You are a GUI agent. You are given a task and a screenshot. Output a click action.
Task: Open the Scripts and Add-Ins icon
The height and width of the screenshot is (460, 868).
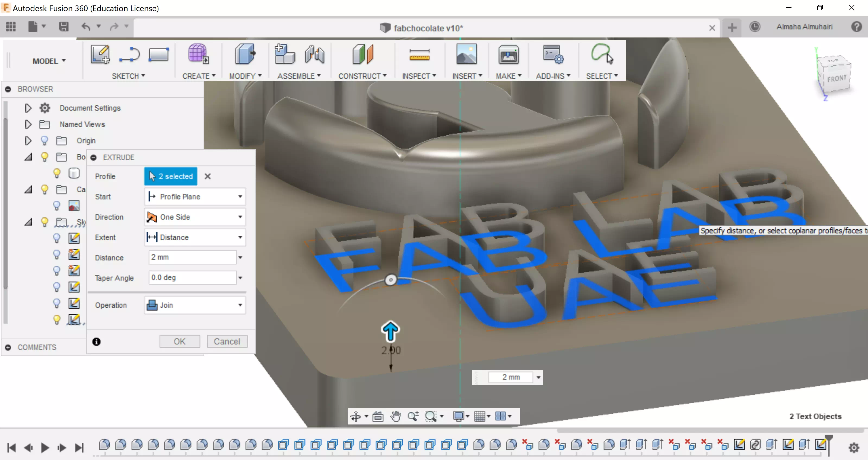(x=553, y=55)
